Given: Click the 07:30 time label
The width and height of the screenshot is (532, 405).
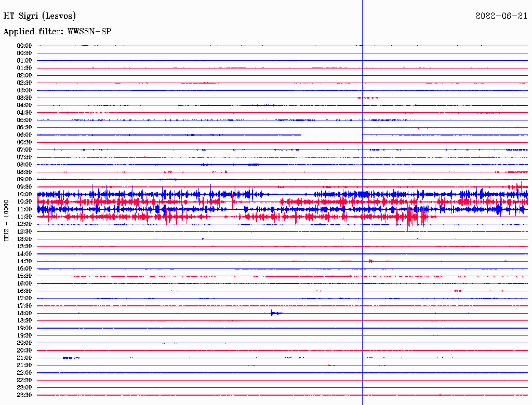Looking at the screenshot, I should click(x=24, y=157).
